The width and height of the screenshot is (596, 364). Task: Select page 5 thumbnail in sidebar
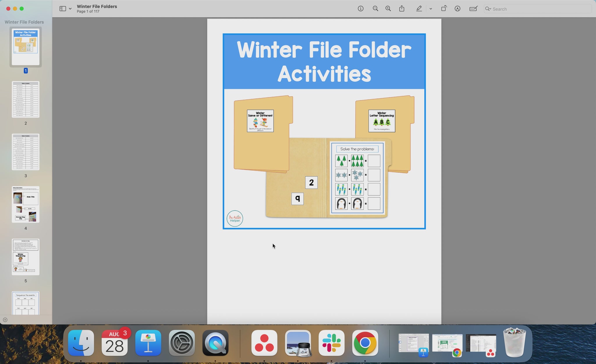(x=26, y=257)
